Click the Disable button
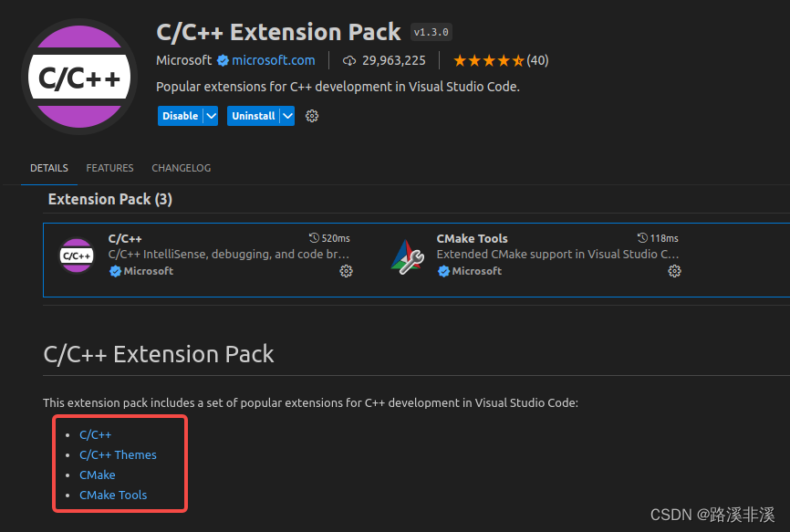The image size is (790, 532). (x=181, y=116)
